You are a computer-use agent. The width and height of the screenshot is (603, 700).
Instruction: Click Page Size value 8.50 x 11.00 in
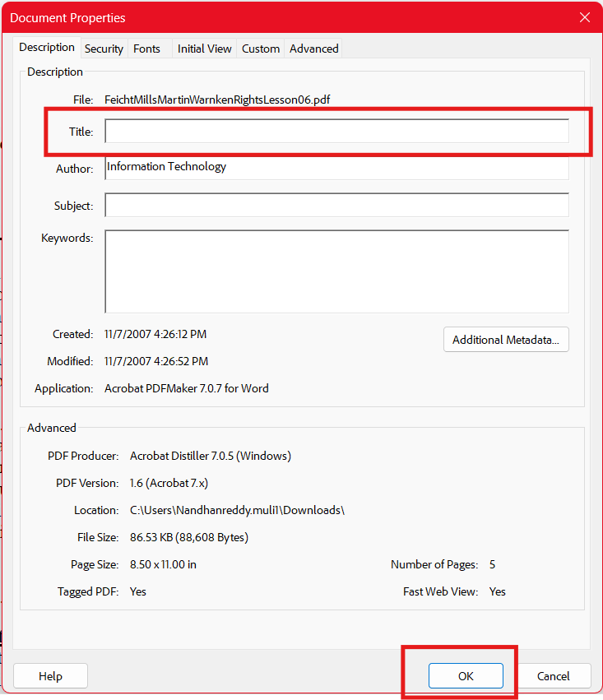click(163, 564)
